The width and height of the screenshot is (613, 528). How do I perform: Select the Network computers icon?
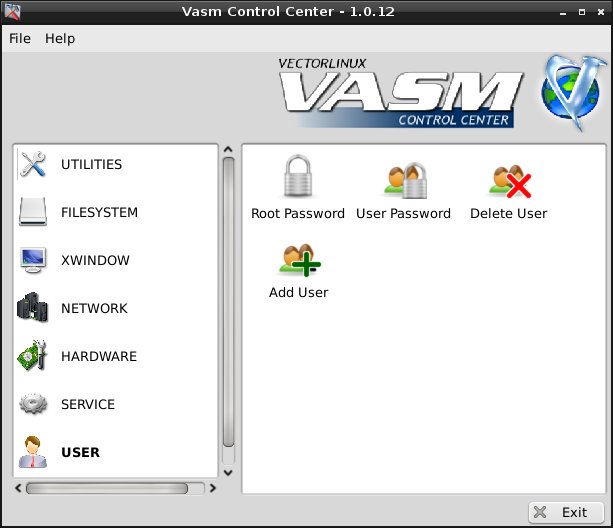(x=34, y=309)
